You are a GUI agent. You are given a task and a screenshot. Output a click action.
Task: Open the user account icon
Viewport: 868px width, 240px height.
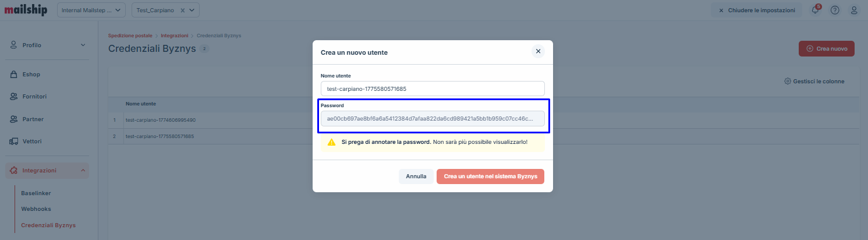tap(854, 10)
